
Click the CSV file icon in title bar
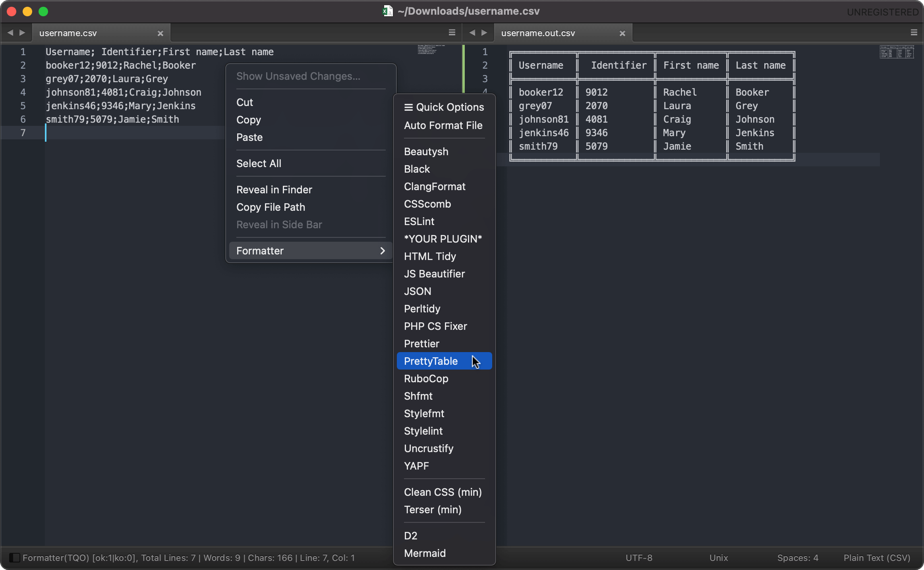coord(387,11)
